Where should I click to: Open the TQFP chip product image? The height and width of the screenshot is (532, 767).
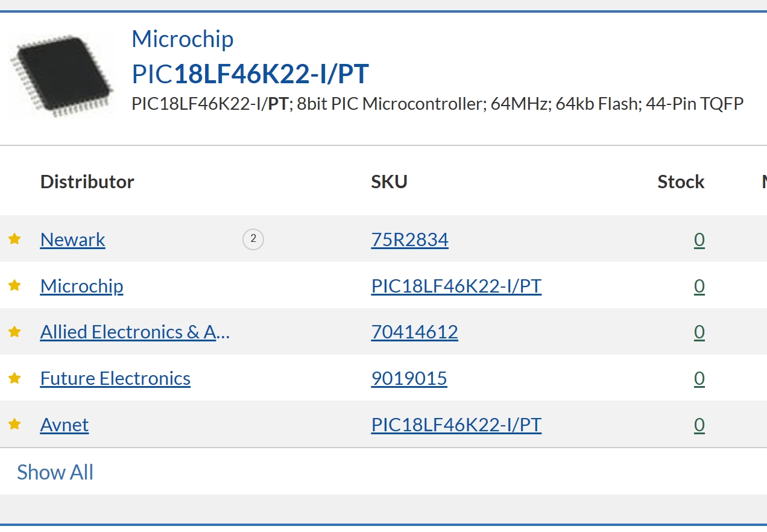(61, 75)
